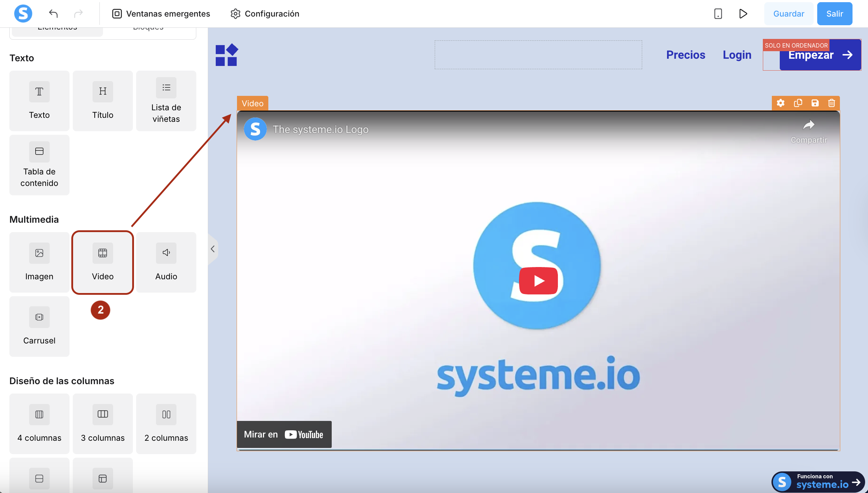The image size is (868, 493).
Task: Click the Precios navigation link
Action: 685,55
